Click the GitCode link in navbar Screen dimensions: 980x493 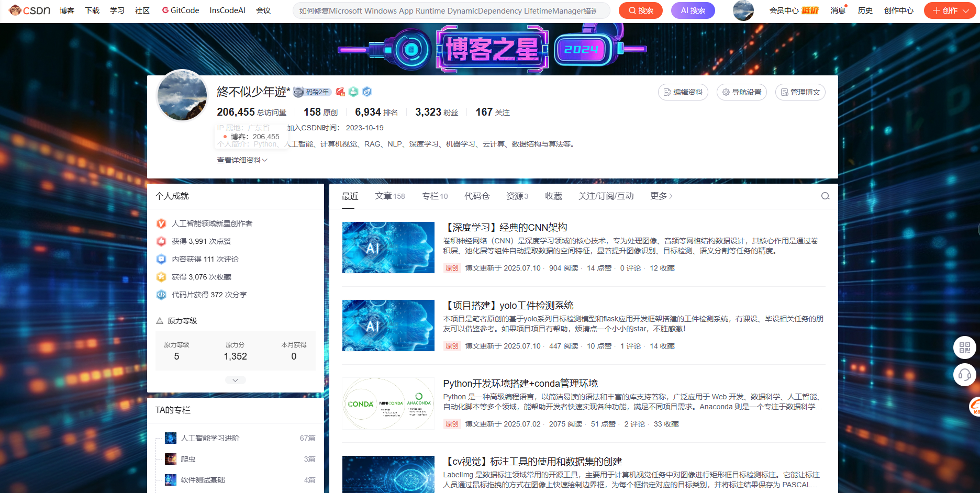[181, 10]
